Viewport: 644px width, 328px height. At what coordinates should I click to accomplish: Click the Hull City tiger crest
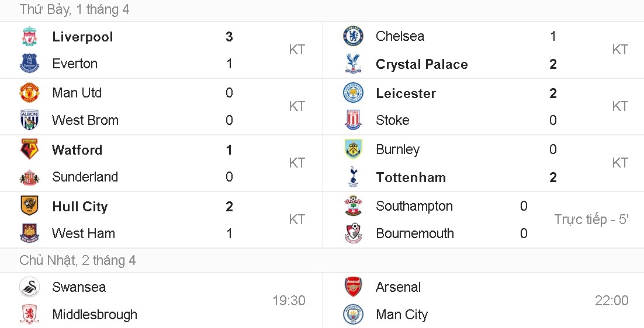(x=29, y=207)
